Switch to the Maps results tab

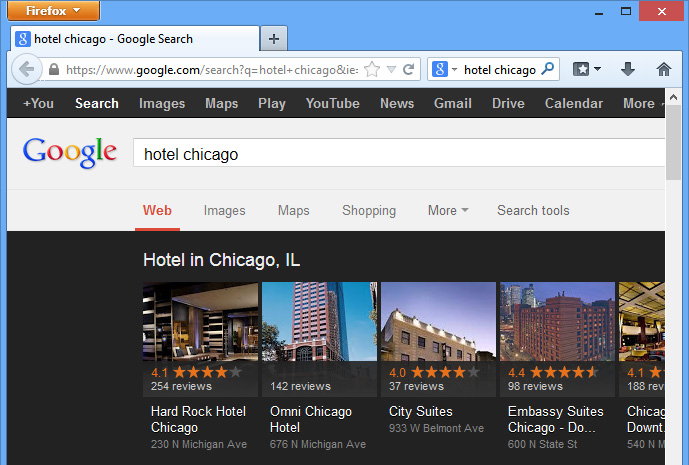294,211
